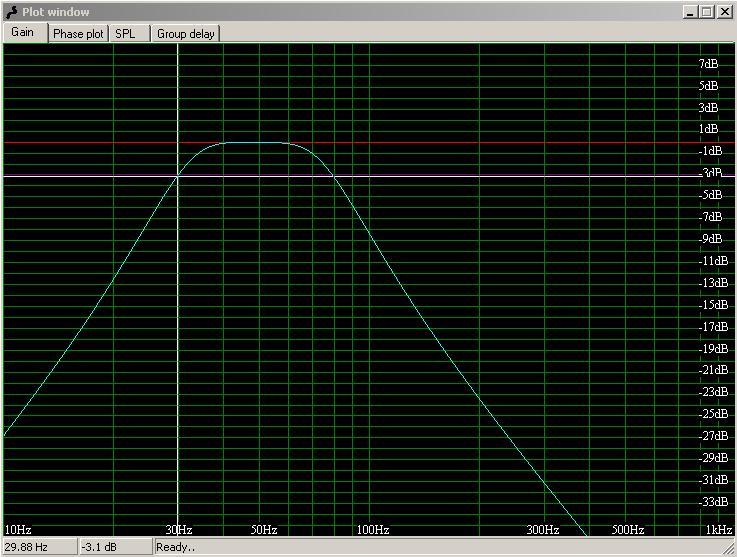Click the 50Hz axis label

pyautogui.click(x=264, y=530)
